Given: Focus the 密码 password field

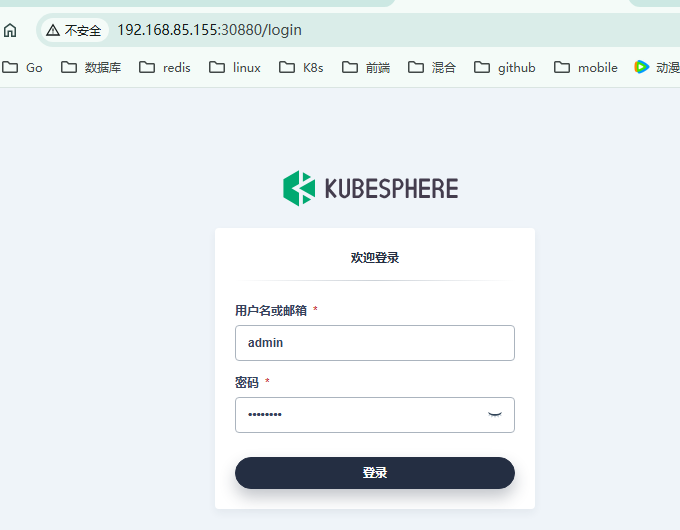Looking at the screenshot, I should [x=375, y=415].
